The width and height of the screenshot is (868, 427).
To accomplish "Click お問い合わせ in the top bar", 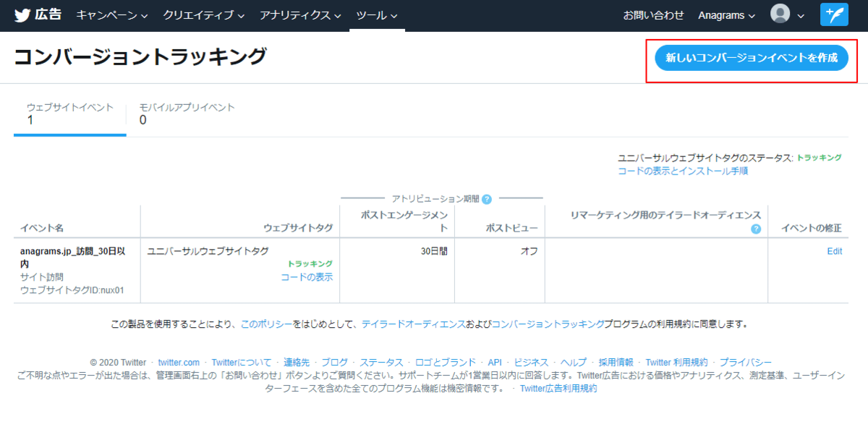I will coord(653,15).
